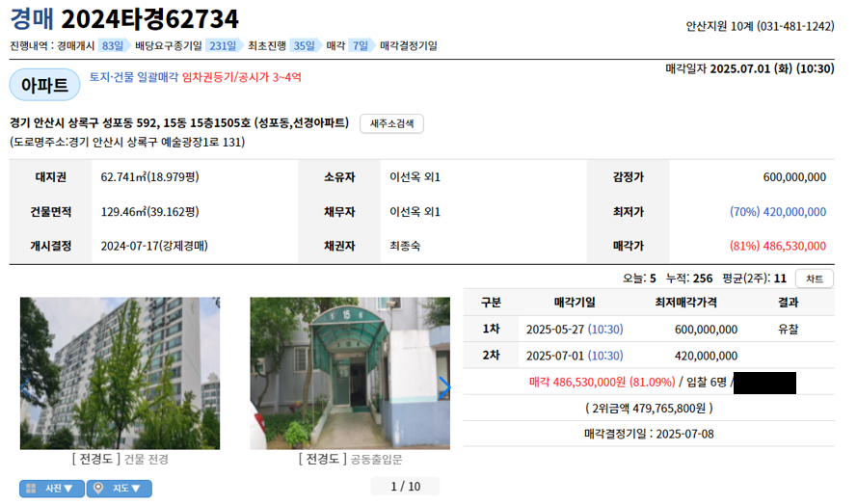The height and width of the screenshot is (504, 857).
Task: Open the 차트 view-count button
Action: 815,279
